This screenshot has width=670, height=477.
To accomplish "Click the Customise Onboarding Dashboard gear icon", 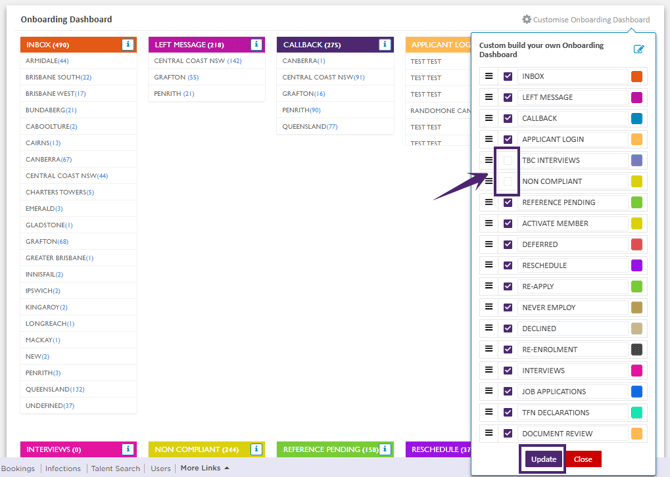I will (x=526, y=19).
